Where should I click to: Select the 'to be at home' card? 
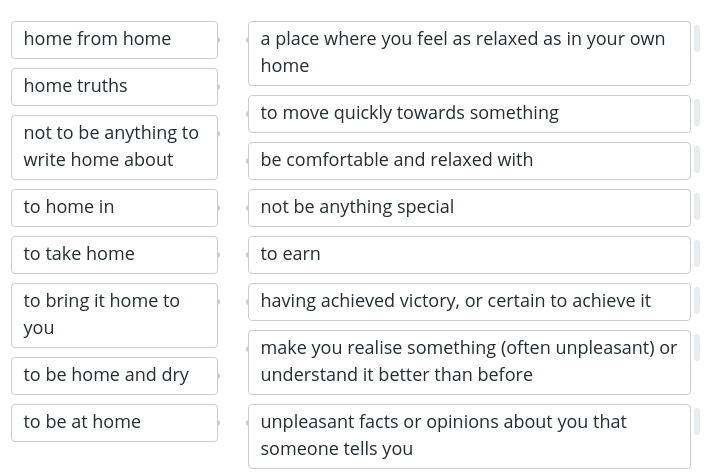[114, 423]
